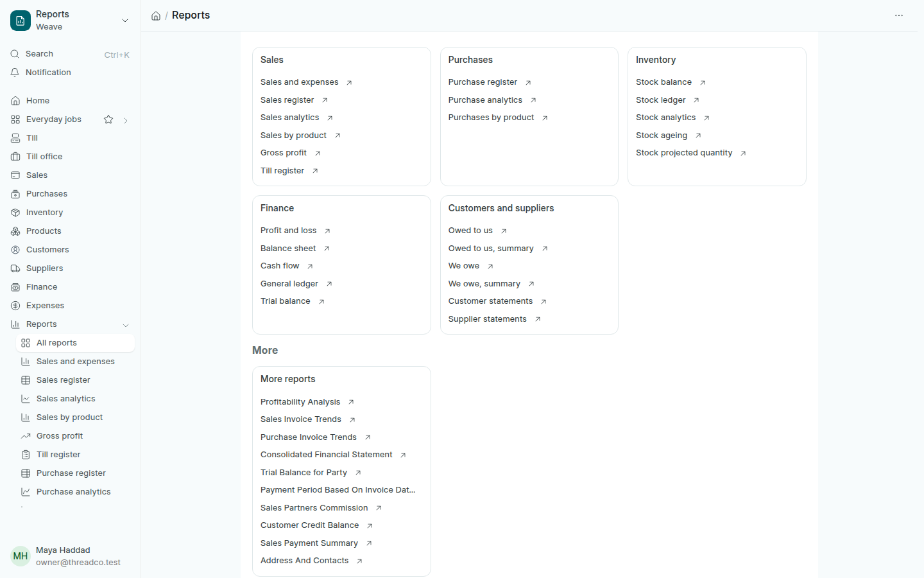Viewport: 924px width, 578px height.
Task: Click the Suppliers truck icon
Action: pyautogui.click(x=15, y=268)
